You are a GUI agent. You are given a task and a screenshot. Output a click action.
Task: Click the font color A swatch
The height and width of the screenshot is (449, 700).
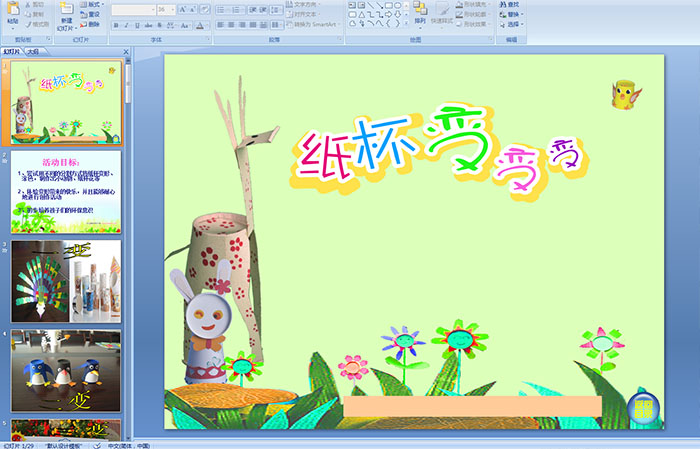(x=200, y=25)
